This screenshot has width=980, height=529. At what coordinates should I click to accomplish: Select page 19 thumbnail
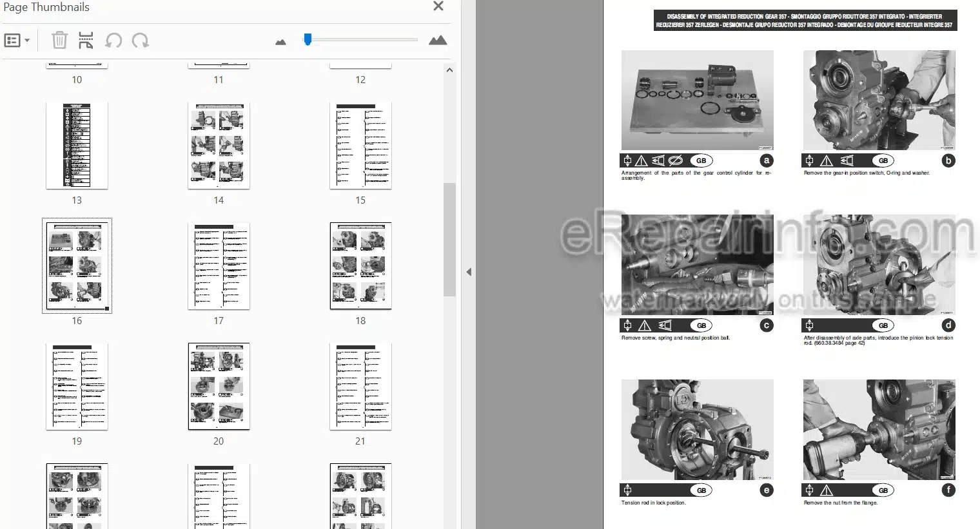coord(77,387)
